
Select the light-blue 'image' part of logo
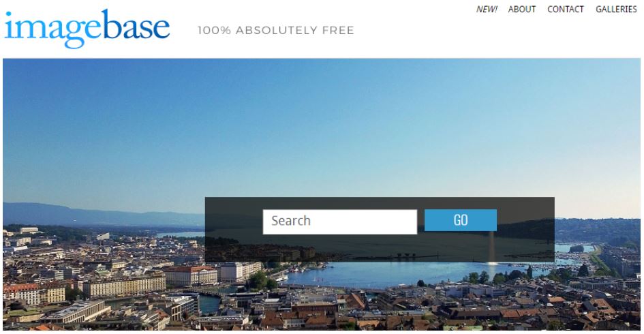click(x=52, y=29)
